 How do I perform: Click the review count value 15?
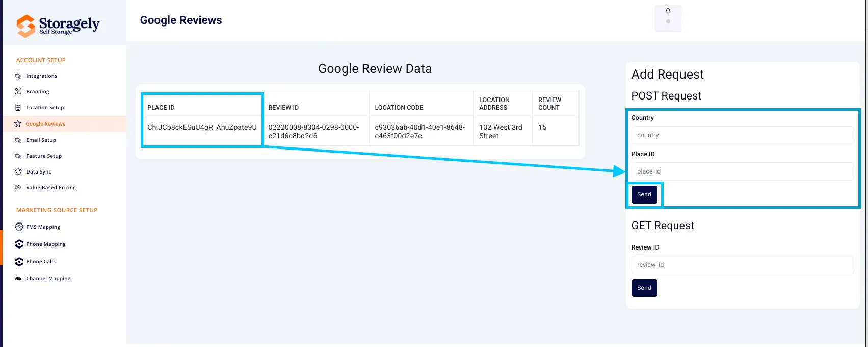click(x=542, y=127)
